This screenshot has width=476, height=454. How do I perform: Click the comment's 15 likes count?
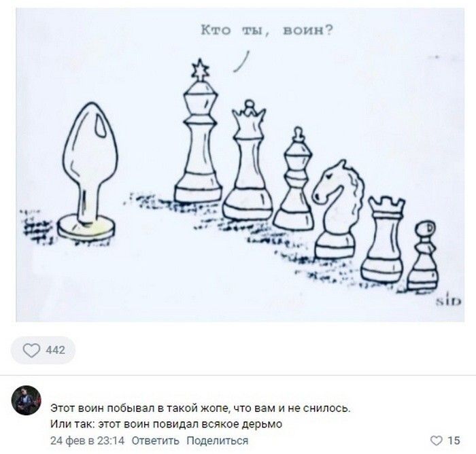point(454,440)
